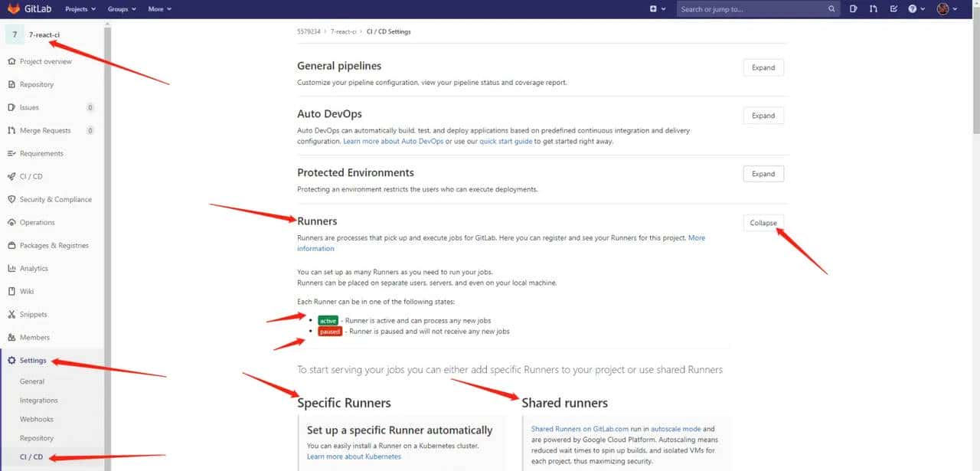Open the Issues sidebar item
This screenshot has height=471, width=980.
tap(28, 107)
